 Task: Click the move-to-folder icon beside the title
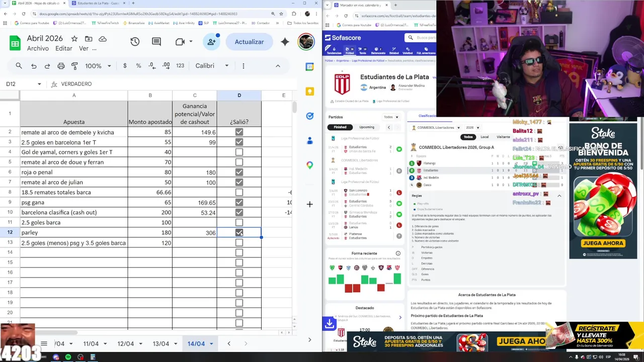89,39
